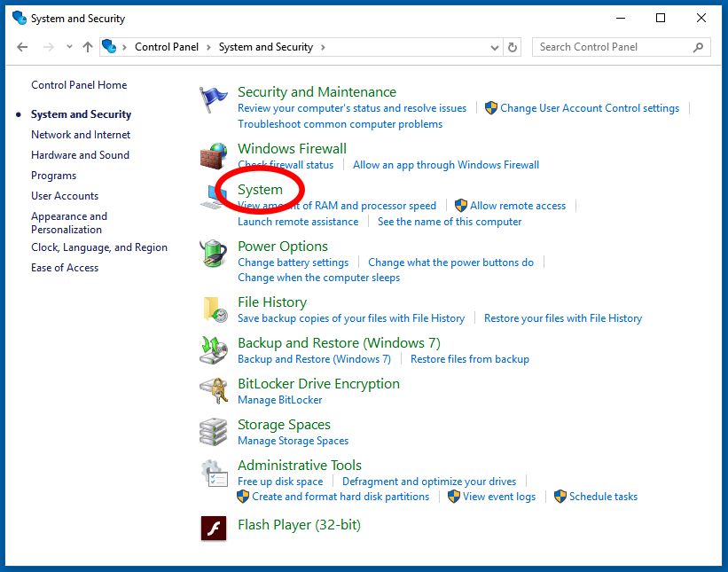This screenshot has width=728, height=572.
Task: Open Ease of Access category
Action: pyautogui.click(x=65, y=268)
